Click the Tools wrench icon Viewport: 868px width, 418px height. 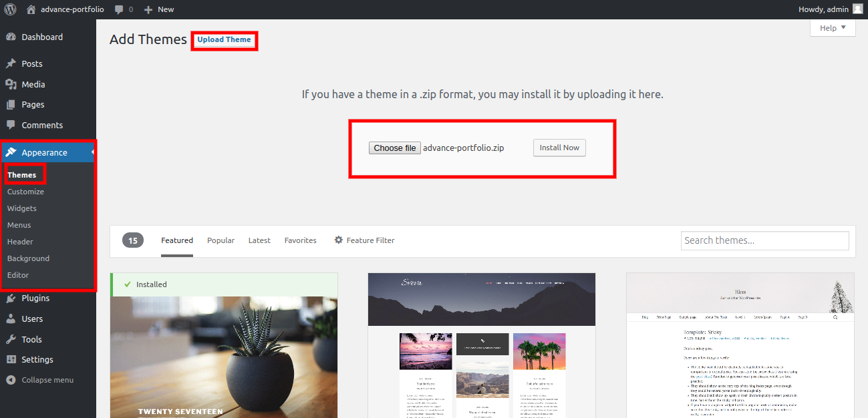[x=11, y=339]
